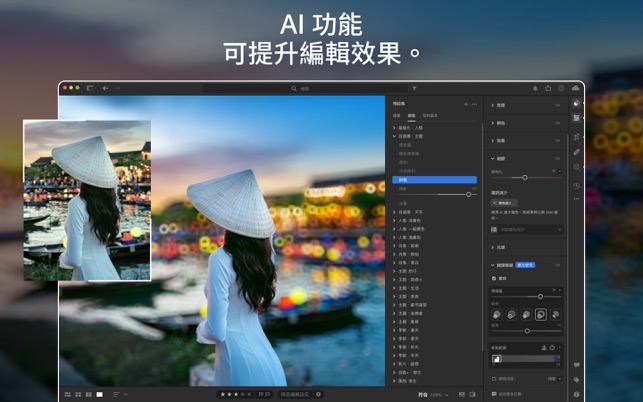Viewport: 643px width, 402px height.
Task: Click the Share export icon in top bar
Action: (548, 88)
